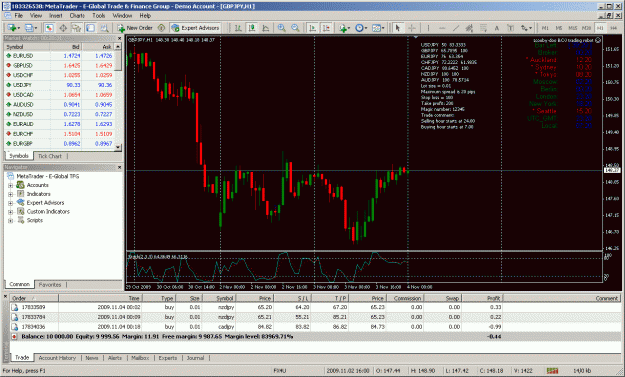Click the EURUSD symbol arrow icon
625x377 pixels.
[8, 56]
